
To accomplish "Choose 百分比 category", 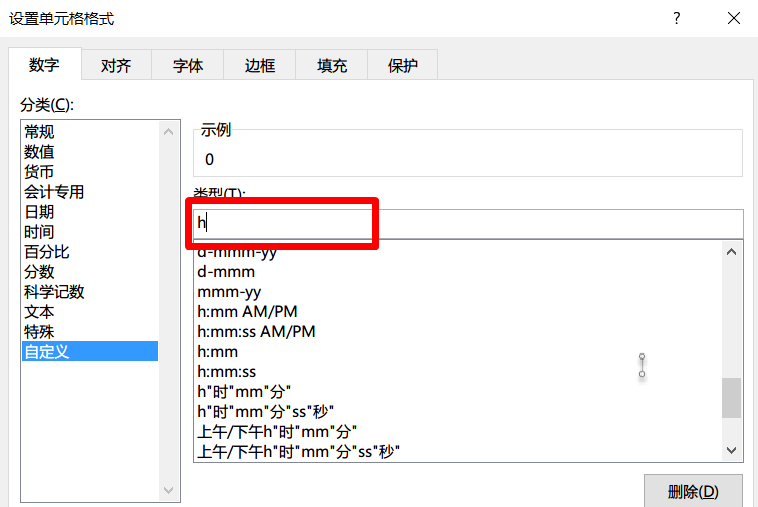I will pyautogui.click(x=90, y=252).
